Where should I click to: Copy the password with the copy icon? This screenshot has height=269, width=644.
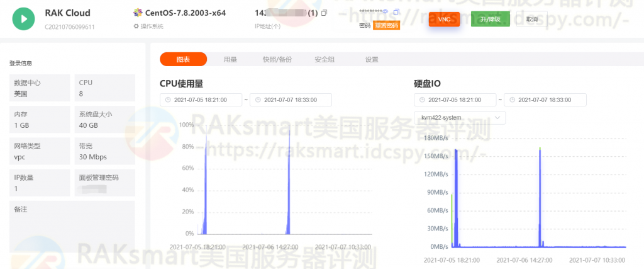pos(396,12)
